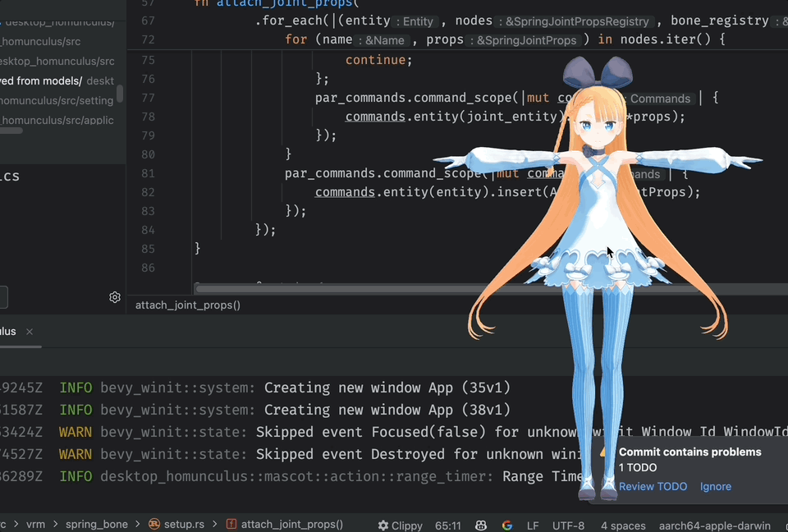This screenshot has width=788, height=532.
Task: Click sticky line 72 'for (name' header
Action: (x=457, y=39)
